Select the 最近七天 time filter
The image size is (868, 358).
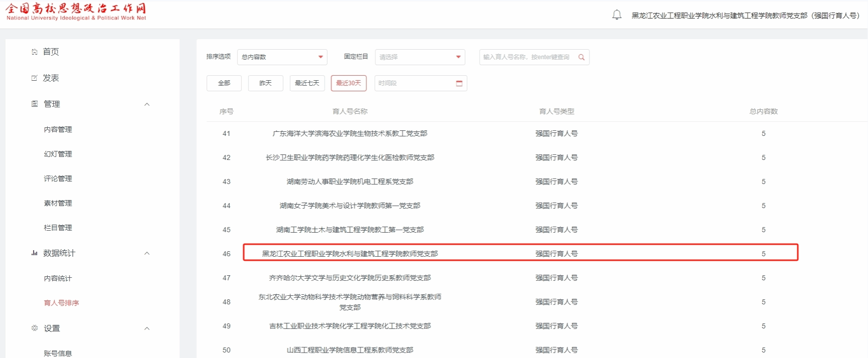coord(307,83)
